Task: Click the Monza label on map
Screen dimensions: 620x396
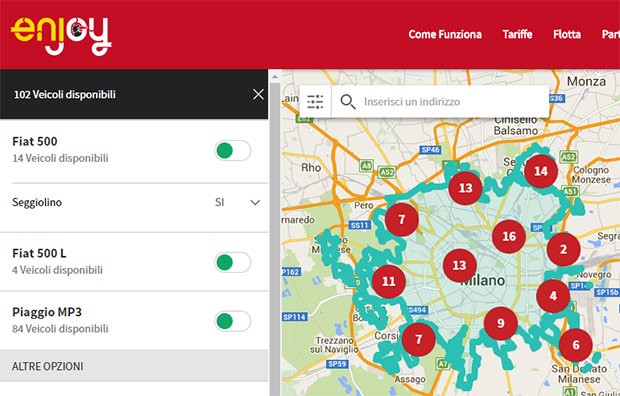Action: [586, 81]
